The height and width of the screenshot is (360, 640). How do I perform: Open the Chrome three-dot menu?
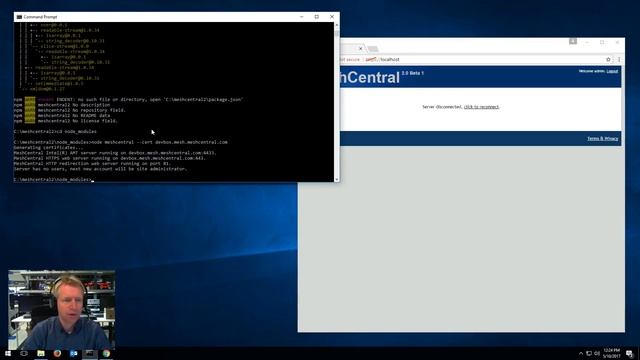(619, 60)
